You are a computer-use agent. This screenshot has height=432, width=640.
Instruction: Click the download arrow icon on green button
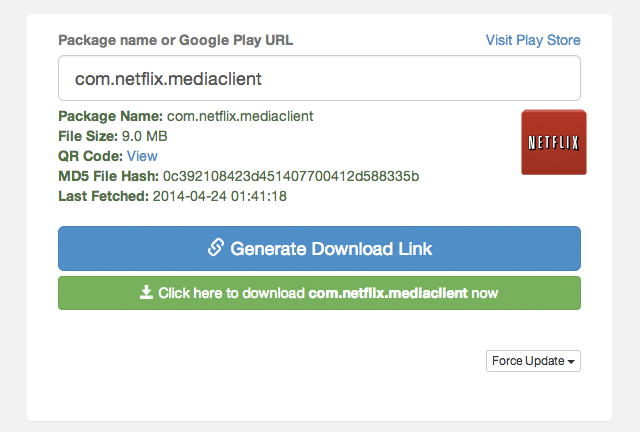click(x=146, y=292)
